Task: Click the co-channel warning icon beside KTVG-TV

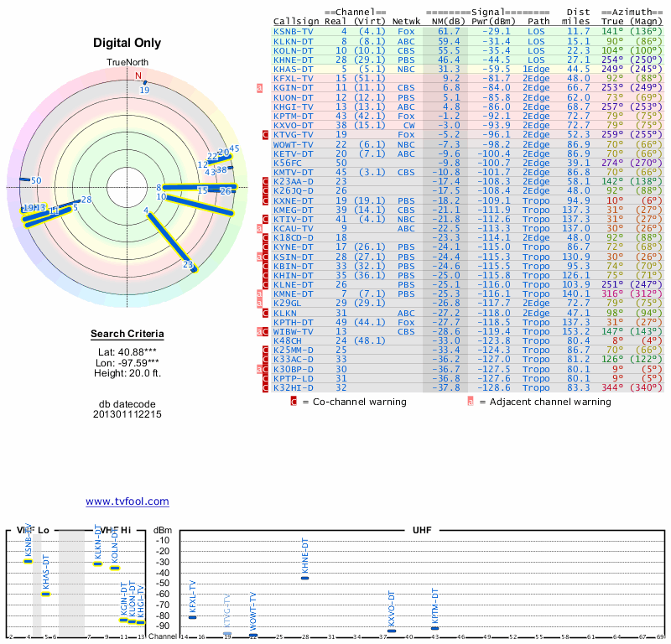Action: (x=266, y=134)
